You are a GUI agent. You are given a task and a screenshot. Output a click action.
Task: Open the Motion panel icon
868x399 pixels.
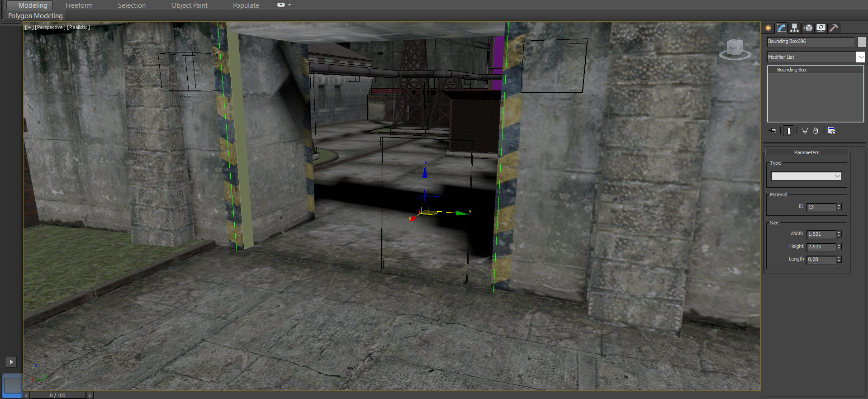coord(808,28)
